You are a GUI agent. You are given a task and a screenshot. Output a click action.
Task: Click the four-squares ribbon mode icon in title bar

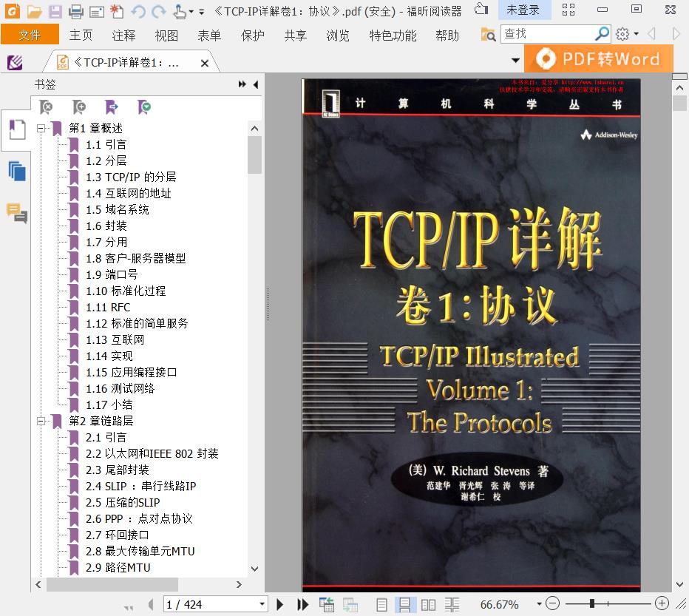568,9
